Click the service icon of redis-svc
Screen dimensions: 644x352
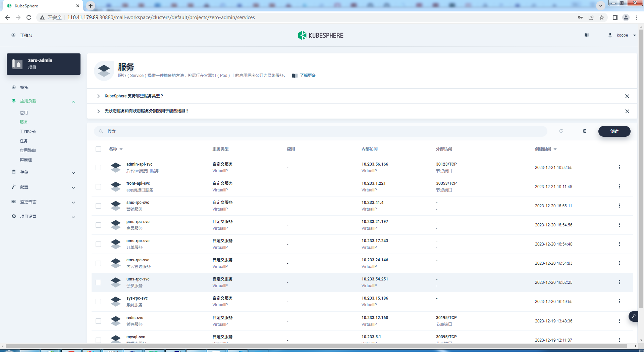[116, 321]
